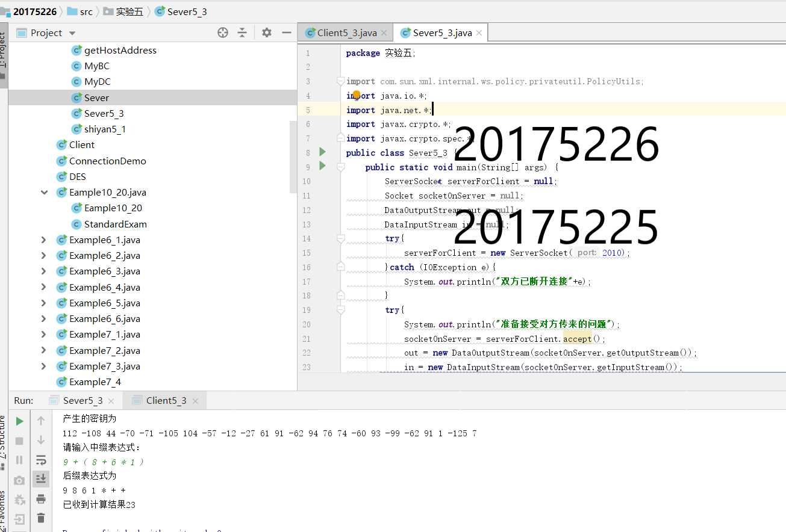Image resolution: width=786 pixels, height=532 pixels.
Task: Toggle fold marker at try on line 14
Action: [340, 238]
